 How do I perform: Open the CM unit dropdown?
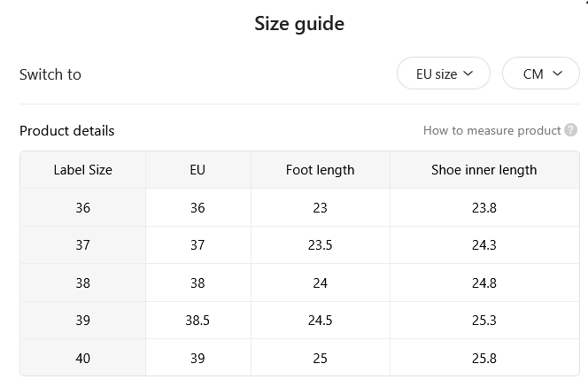[541, 74]
